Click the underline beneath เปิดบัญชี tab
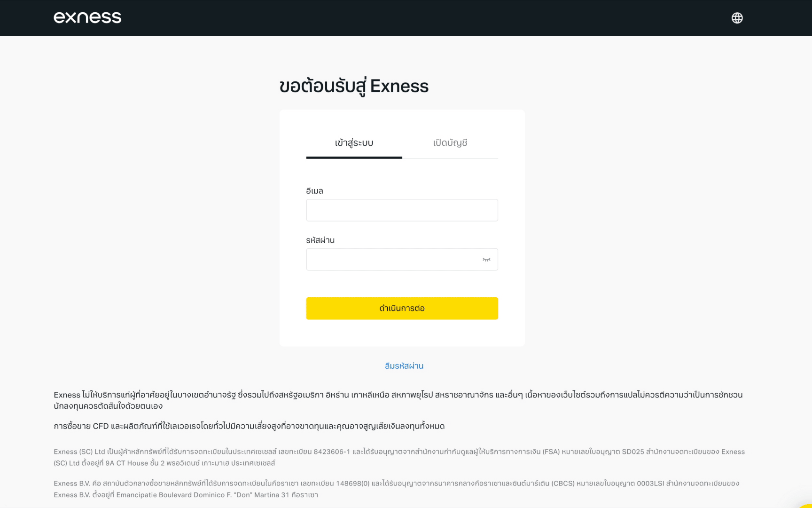Viewport: 812px width, 508px height. 450,159
